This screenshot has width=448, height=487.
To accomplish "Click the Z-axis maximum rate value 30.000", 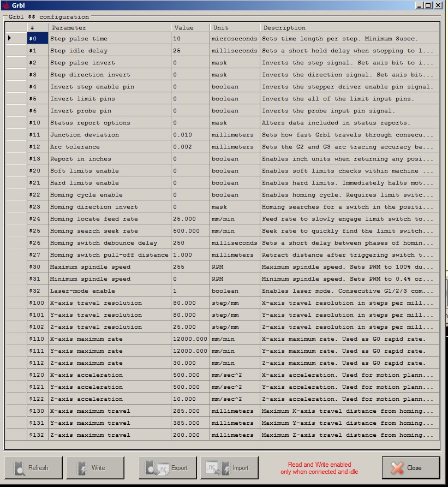I will click(190, 363).
